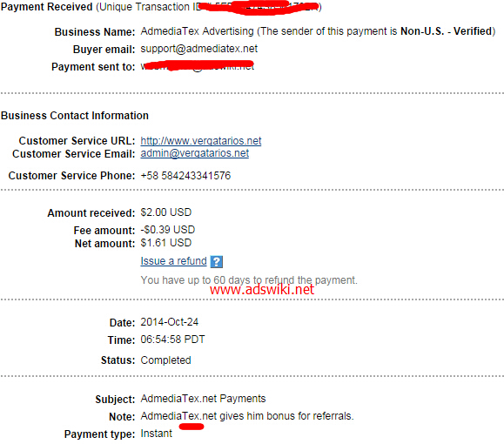The width and height of the screenshot is (504, 444).
Task: Click the Instant payment type value
Action: pos(157,434)
